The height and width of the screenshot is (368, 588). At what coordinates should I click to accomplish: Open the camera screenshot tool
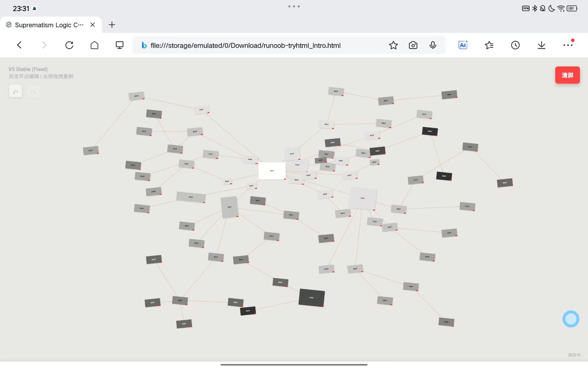click(x=413, y=45)
